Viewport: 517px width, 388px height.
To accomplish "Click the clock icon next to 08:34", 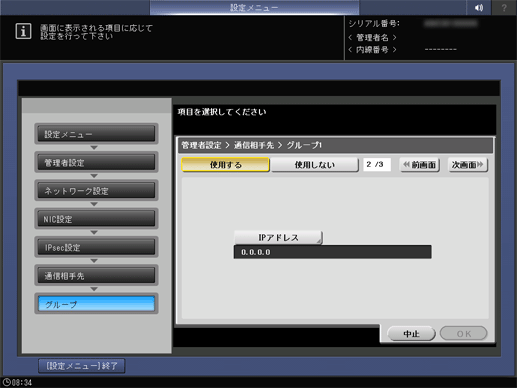I will (x=6, y=382).
